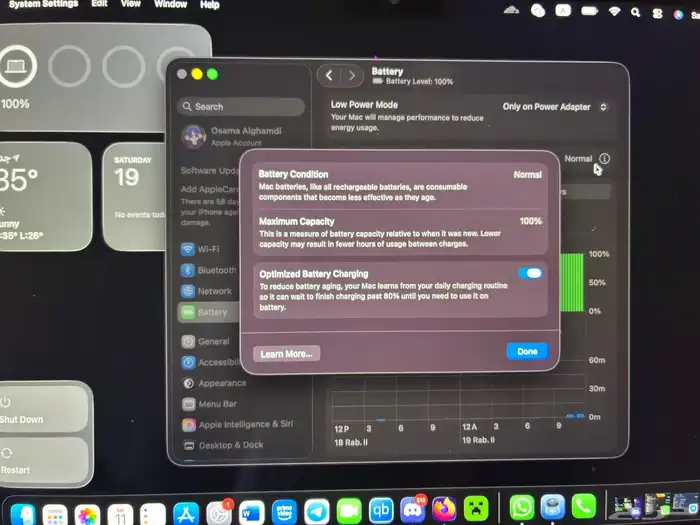Open qBittorrent from the Dock
700x525 pixels.
point(381,510)
